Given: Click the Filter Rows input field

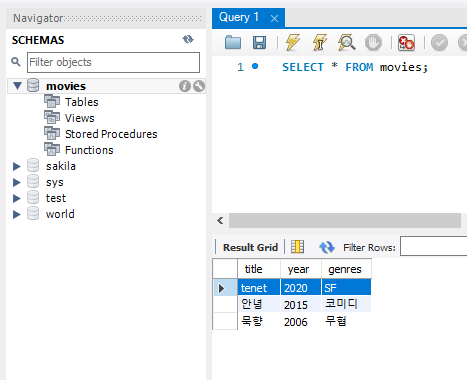Looking at the screenshot, I should 433,246.
